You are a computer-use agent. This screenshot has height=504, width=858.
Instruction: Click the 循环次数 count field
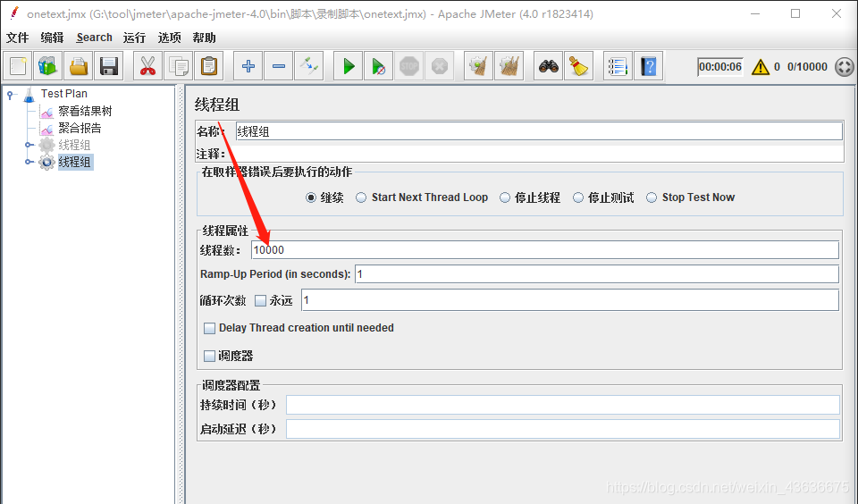pyautogui.click(x=570, y=300)
